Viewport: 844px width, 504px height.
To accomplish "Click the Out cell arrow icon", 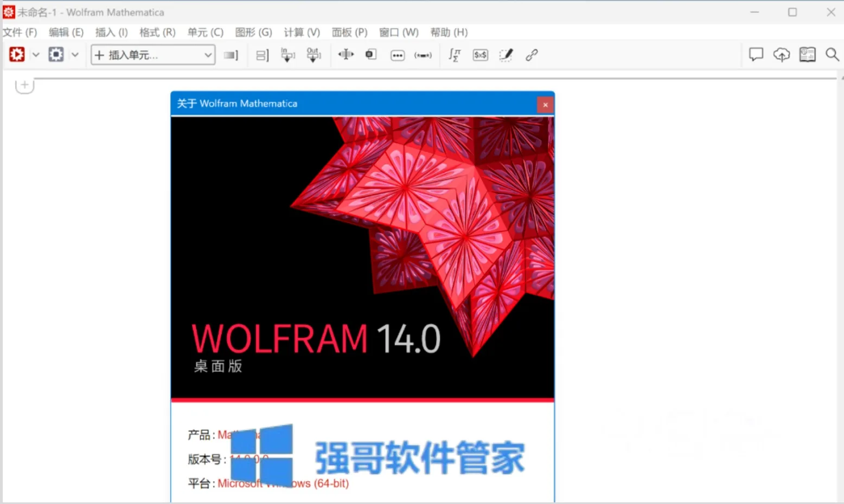I will pos(314,55).
